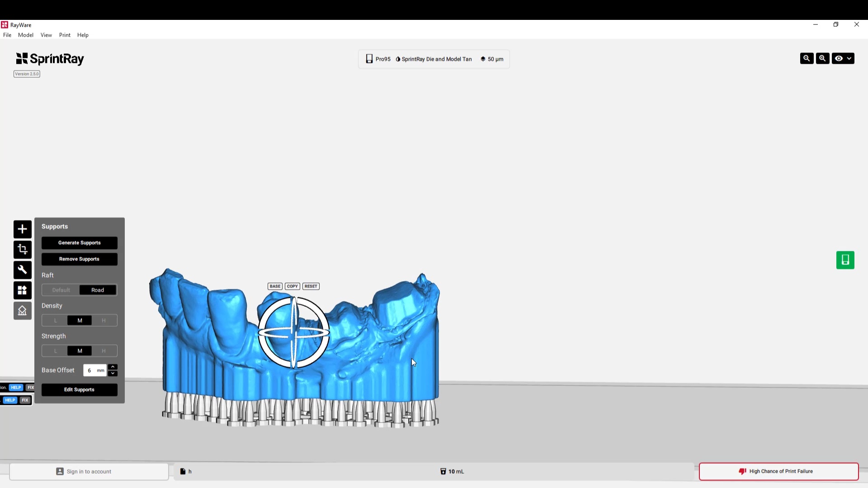Open the wrench repair tool
Image resolution: width=868 pixels, height=488 pixels.
(22, 270)
